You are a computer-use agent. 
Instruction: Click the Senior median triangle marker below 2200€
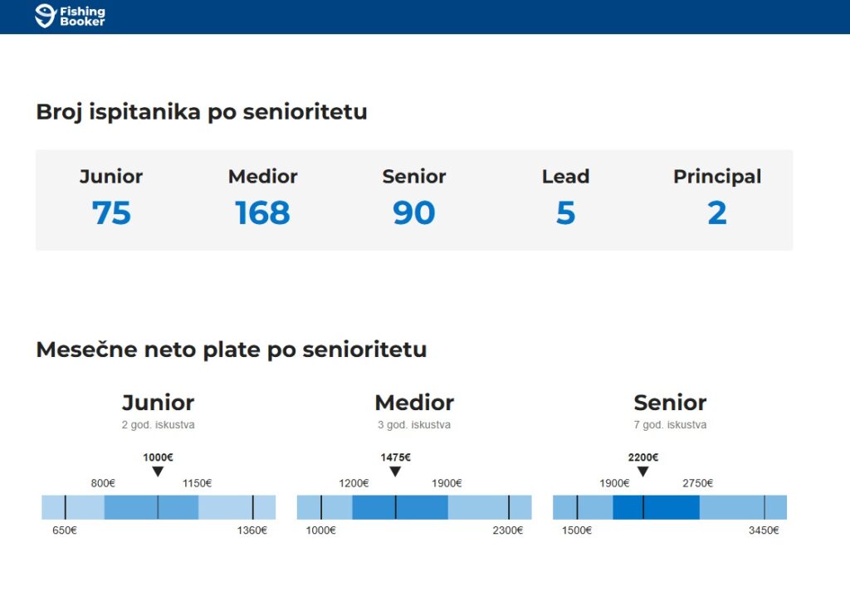pyautogui.click(x=642, y=472)
